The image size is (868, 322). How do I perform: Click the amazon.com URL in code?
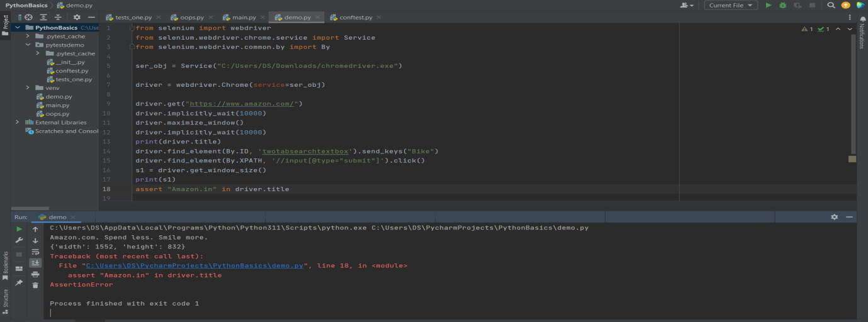tap(242, 104)
